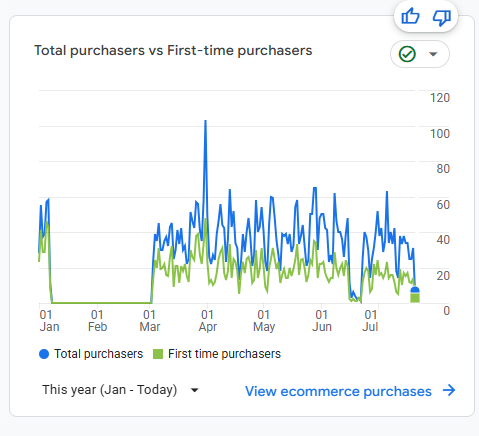Click the 'Total purchasers vs First-time purchasers' card title

click(x=173, y=51)
